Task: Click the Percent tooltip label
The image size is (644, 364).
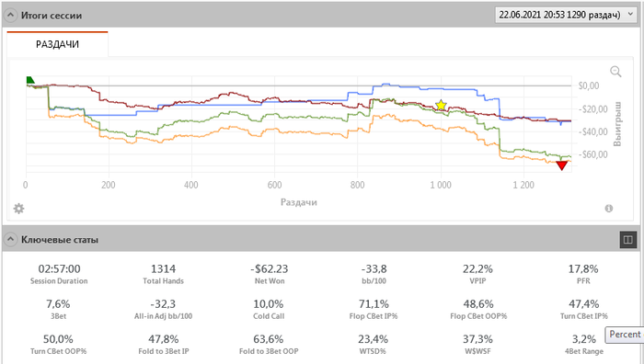Action: point(625,335)
